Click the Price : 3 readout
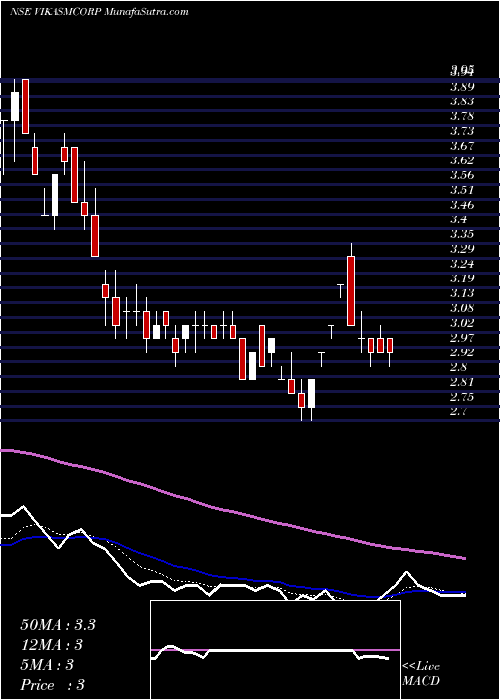Image resolution: width=500 pixels, height=700 pixels. click(x=52, y=685)
